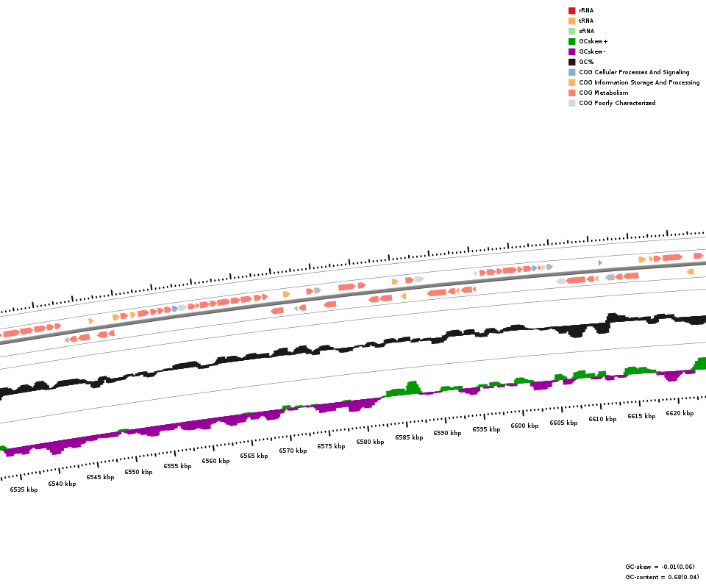Click the GC-content value text
Image resolution: width=706 pixels, height=588 pixels.
pyautogui.click(x=662, y=577)
